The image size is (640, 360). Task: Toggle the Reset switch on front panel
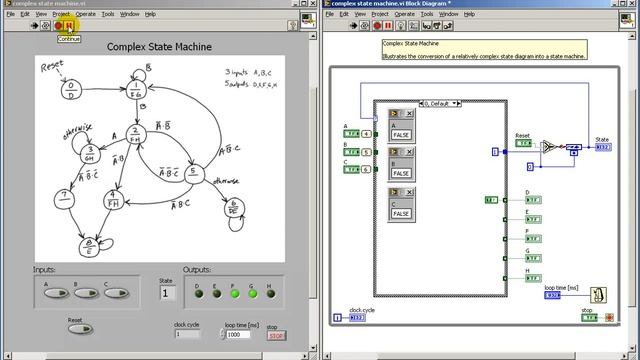point(80,329)
